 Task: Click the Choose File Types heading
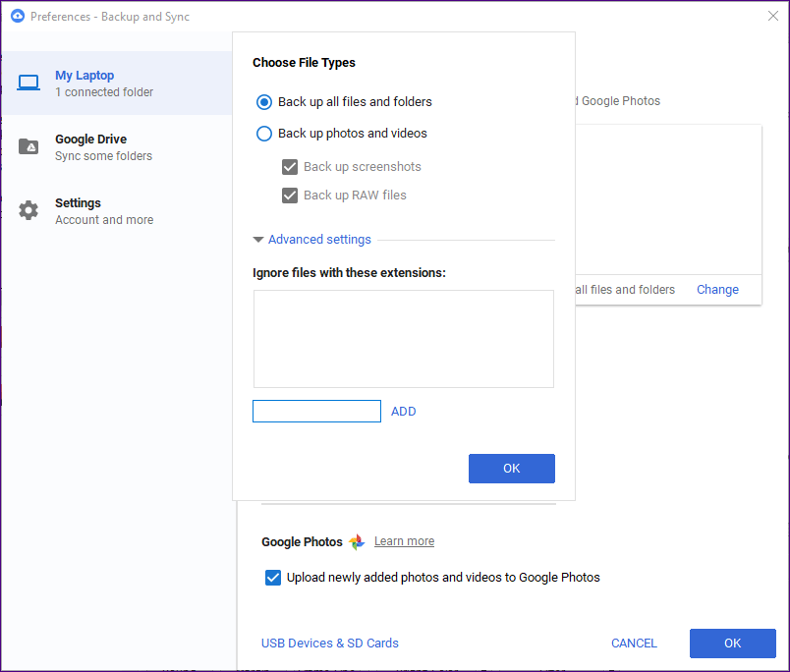pos(304,63)
